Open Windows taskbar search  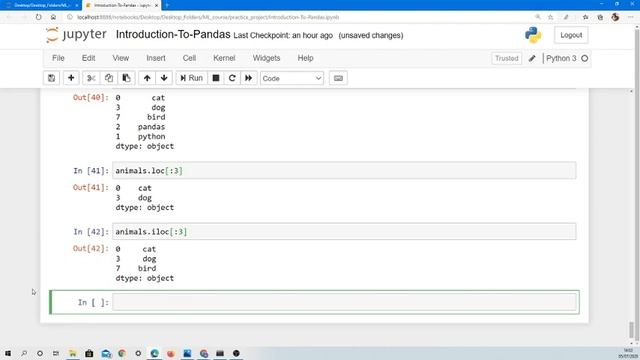24,353
